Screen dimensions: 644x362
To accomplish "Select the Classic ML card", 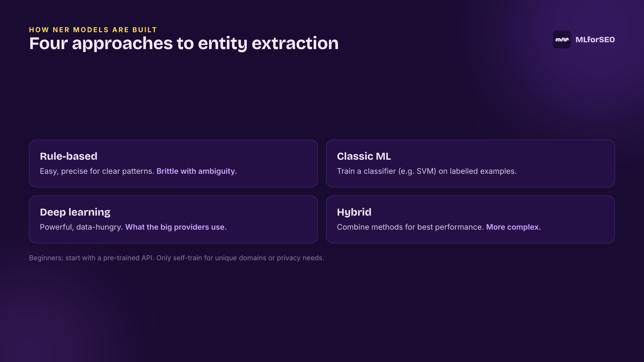I will coord(470,163).
